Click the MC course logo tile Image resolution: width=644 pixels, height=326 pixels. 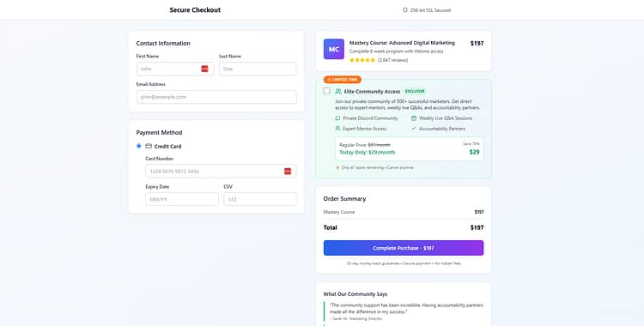tap(333, 49)
